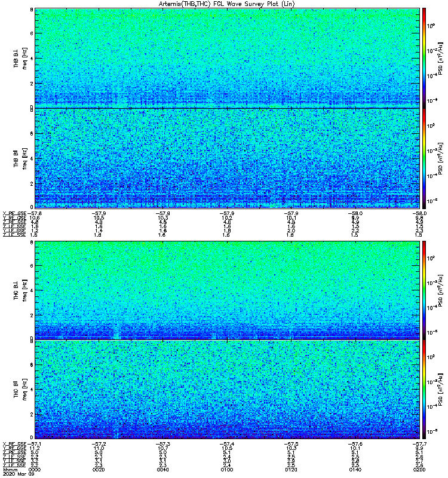The width and height of the screenshot is (448, 478).
Task: Click the '8' frequency tick of THC B⊥ panel
Action: [32, 242]
